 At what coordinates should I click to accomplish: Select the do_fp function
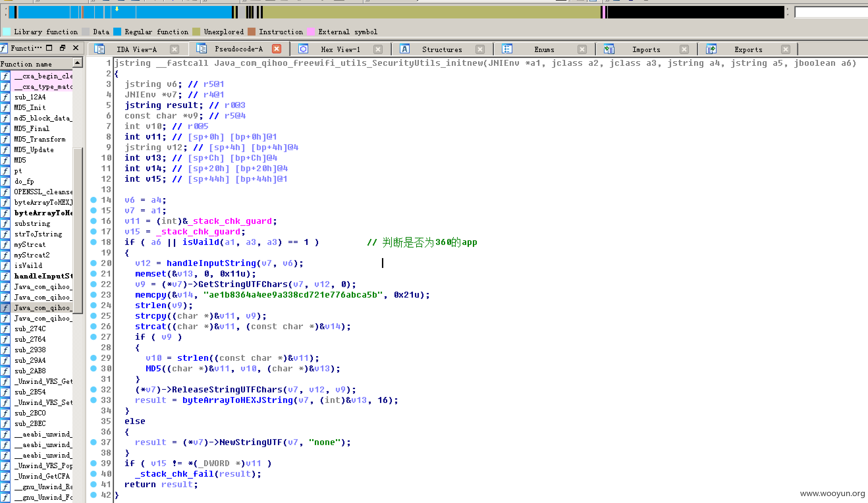pyautogui.click(x=24, y=181)
